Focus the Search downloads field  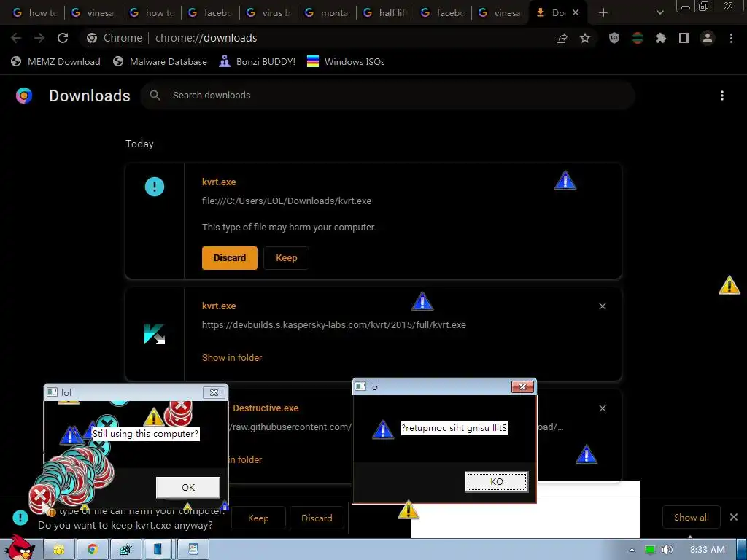tap(388, 96)
